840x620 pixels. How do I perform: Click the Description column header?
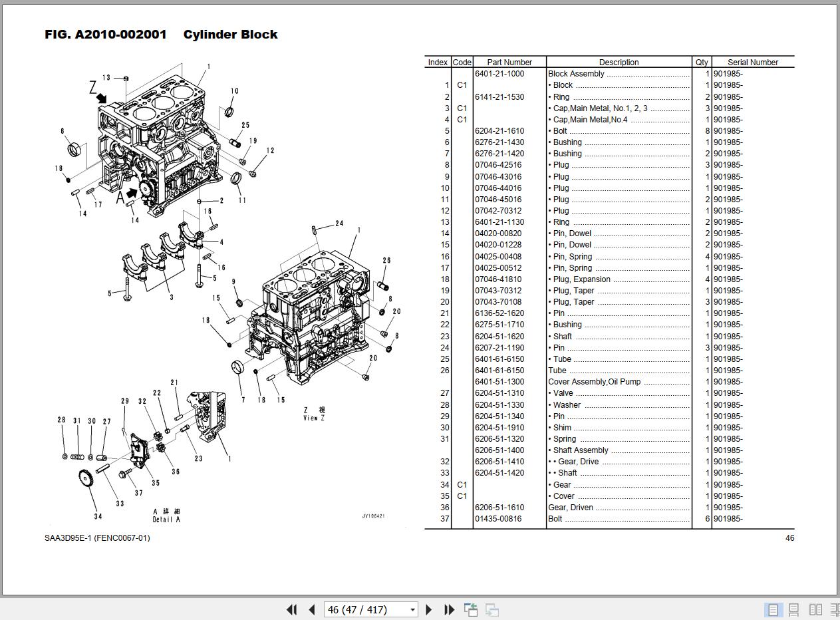619,62
